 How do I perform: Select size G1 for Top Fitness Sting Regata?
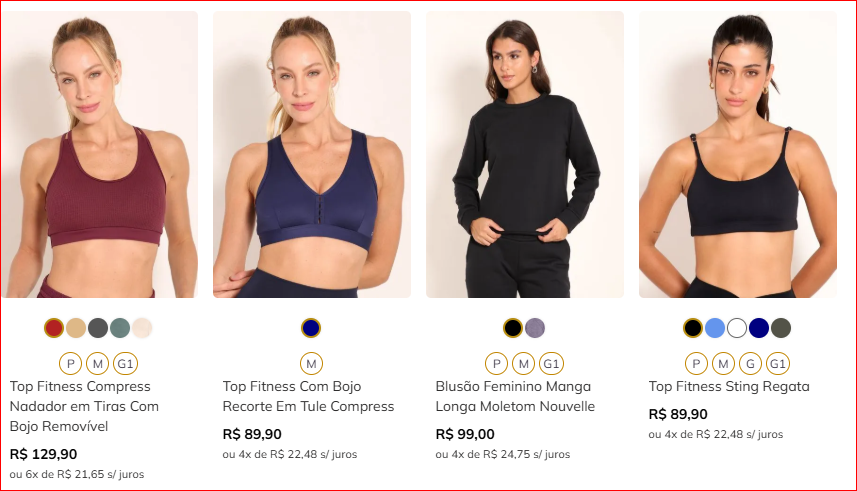(x=778, y=364)
